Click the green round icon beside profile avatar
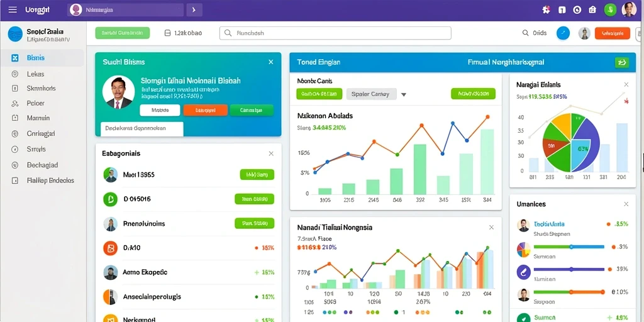644x322 pixels. click(610, 10)
